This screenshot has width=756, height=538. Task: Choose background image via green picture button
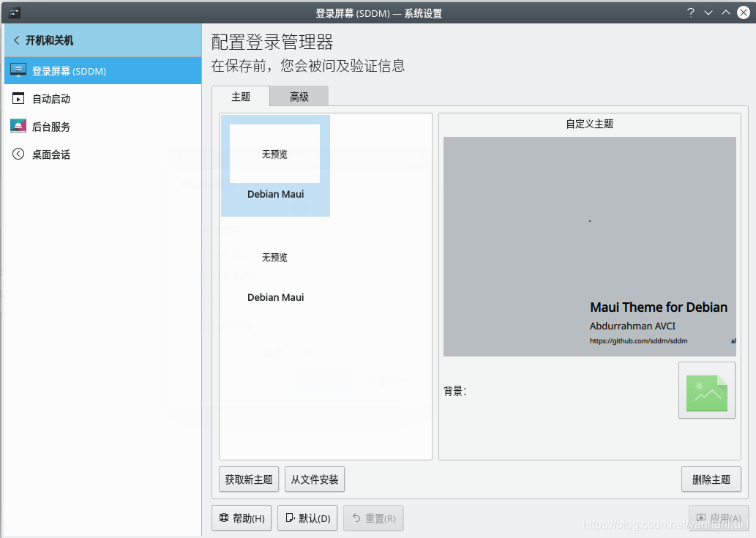coord(707,390)
